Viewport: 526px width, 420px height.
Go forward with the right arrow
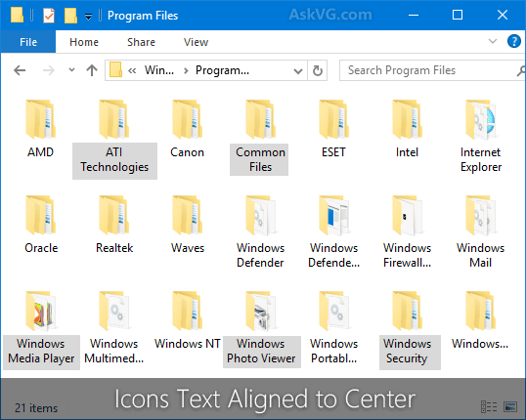pos(49,70)
